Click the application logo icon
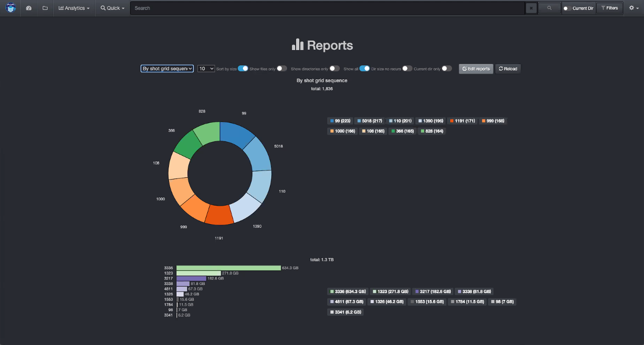Screen dimensions: 644x345 point(10,8)
